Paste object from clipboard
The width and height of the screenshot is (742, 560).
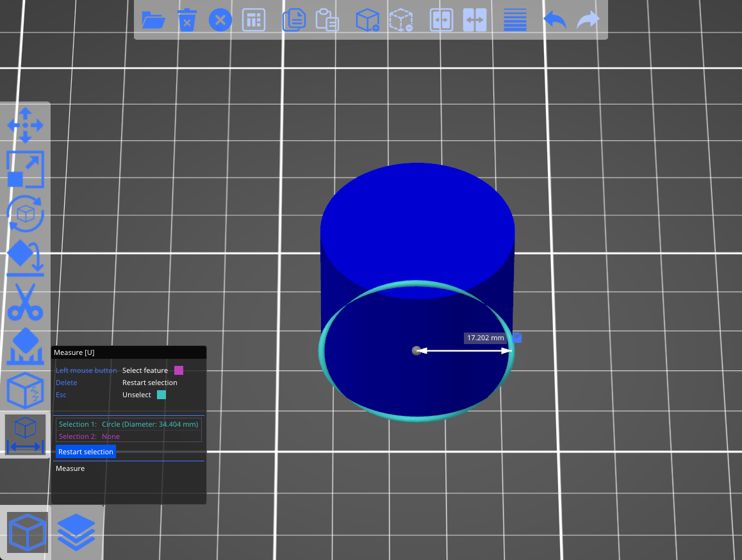click(x=327, y=20)
